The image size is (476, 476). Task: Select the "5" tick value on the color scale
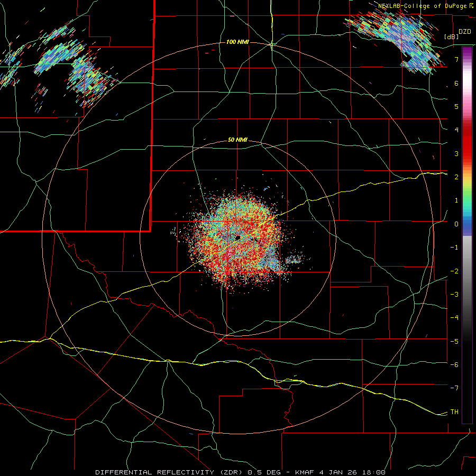[456, 106]
